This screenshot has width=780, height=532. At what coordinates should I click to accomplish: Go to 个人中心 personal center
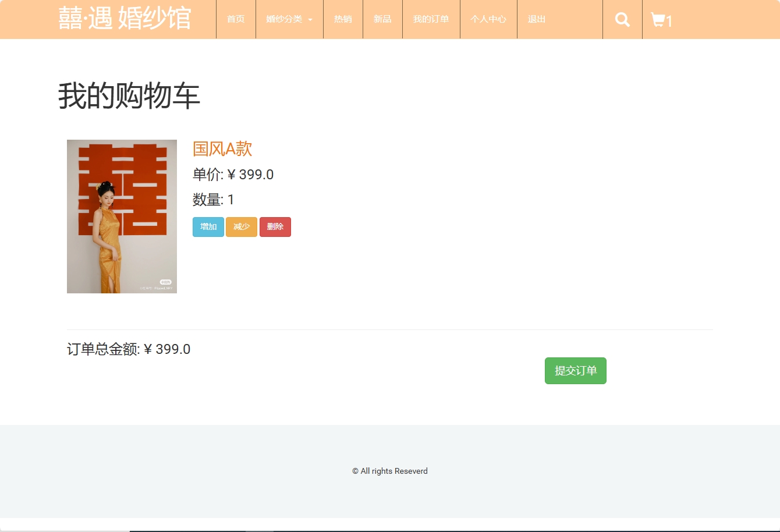pyautogui.click(x=488, y=19)
